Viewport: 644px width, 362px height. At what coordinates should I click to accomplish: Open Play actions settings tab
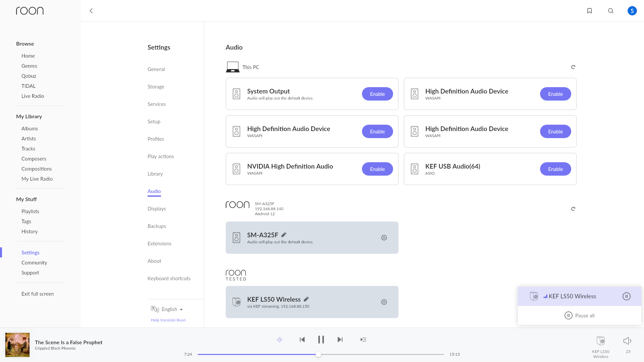tap(161, 157)
